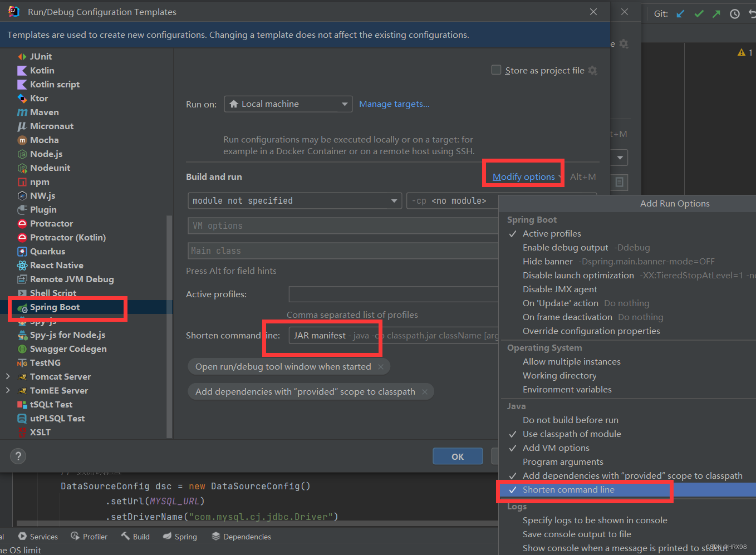Click the Git push arrow icon

point(716,14)
